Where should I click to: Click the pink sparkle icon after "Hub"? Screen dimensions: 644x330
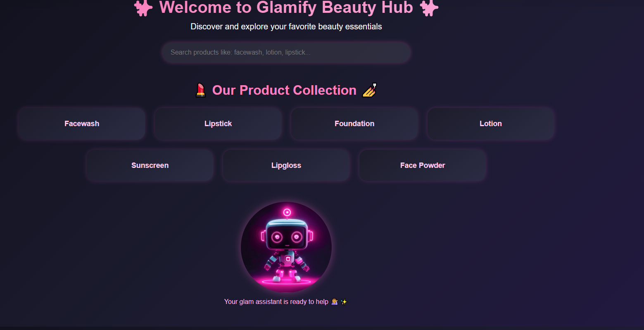point(429,7)
